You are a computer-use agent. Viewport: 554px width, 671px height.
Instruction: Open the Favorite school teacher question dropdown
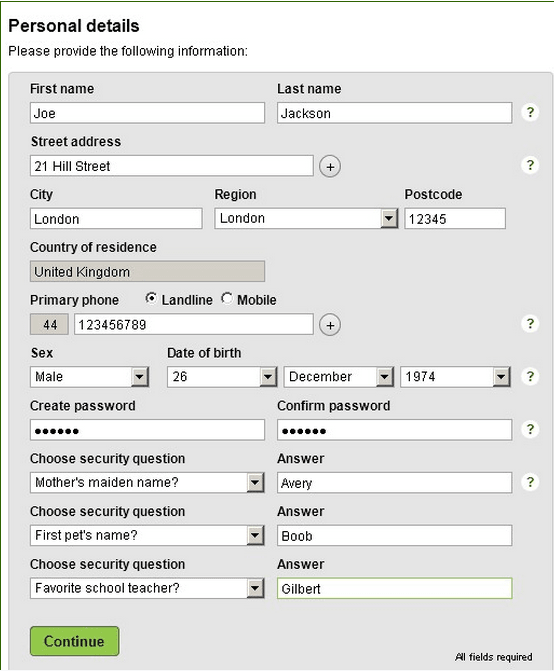(147, 588)
